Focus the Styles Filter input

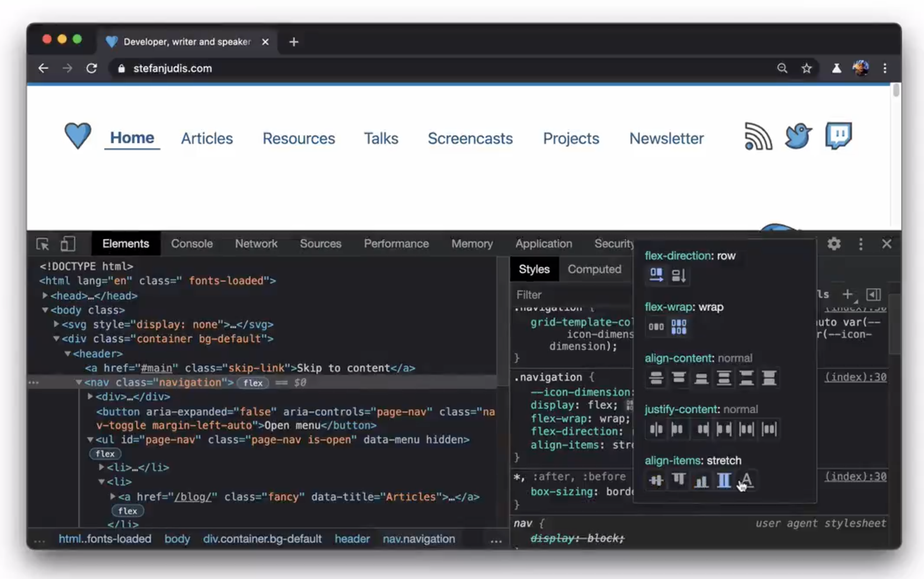570,295
